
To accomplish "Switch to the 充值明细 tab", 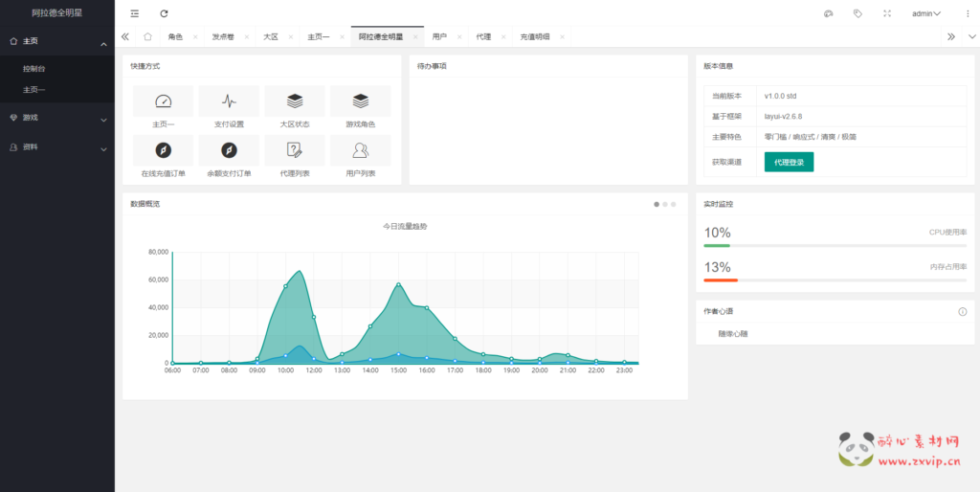I will (535, 36).
